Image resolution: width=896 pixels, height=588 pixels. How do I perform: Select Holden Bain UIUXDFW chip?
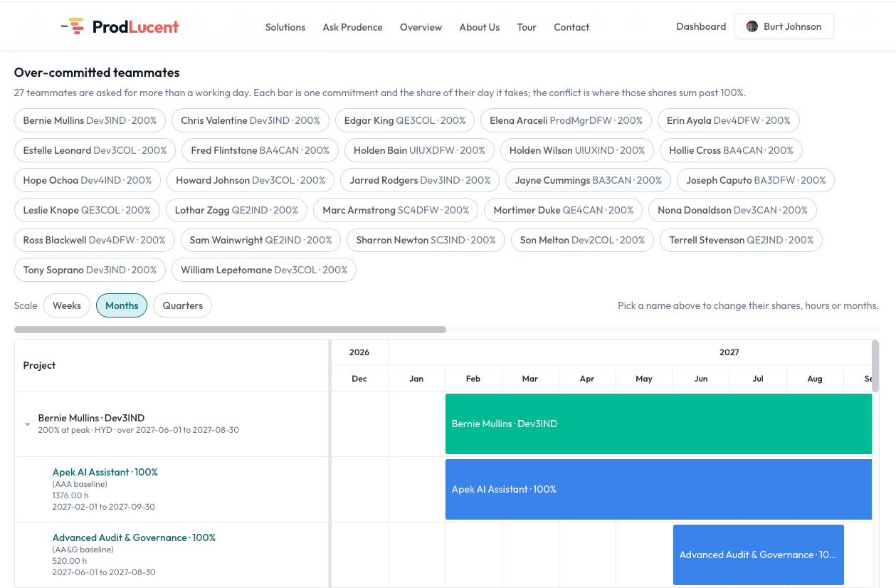(419, 150)
